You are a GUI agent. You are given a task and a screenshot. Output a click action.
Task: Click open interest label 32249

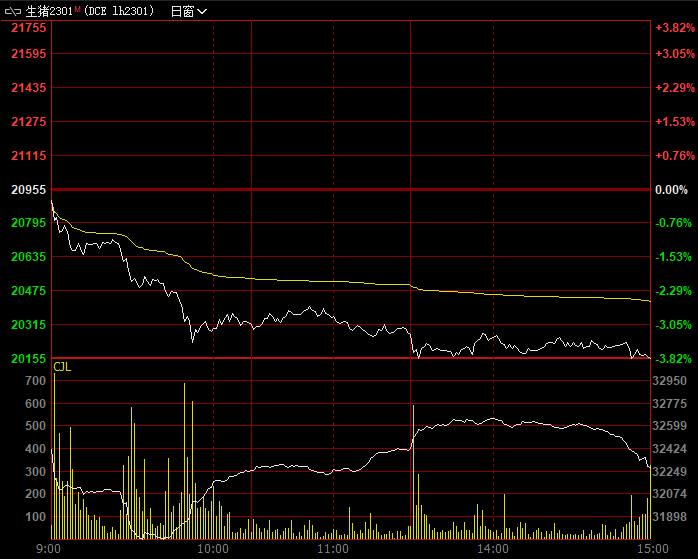[670, 472]
